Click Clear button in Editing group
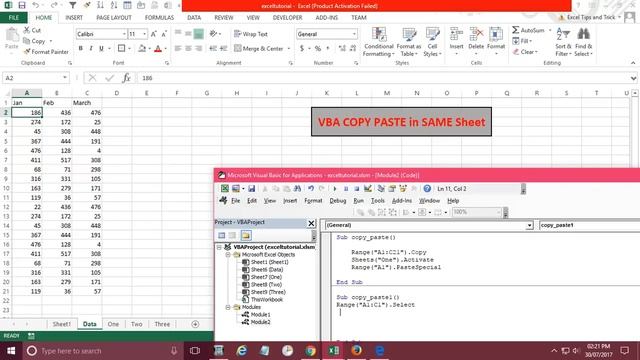 click(x=525, y=52)
